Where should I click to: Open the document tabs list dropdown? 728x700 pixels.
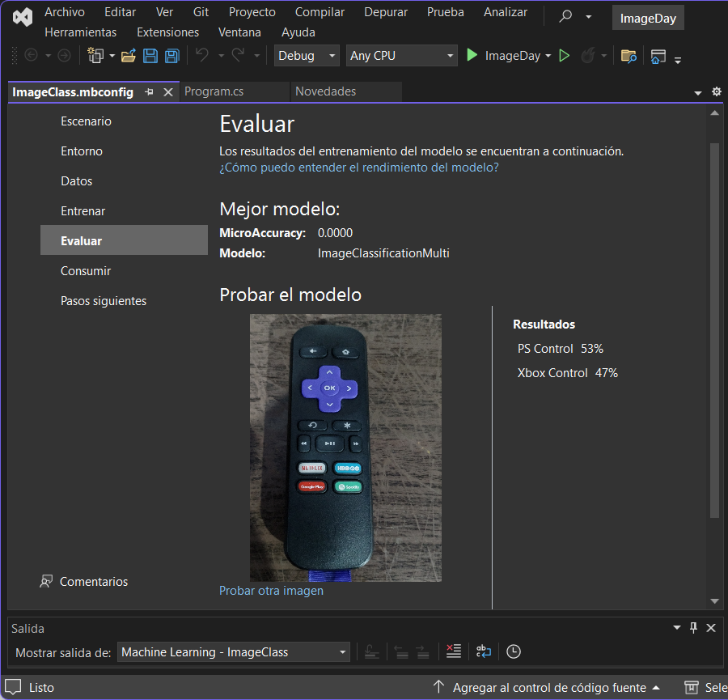(698, 93)
